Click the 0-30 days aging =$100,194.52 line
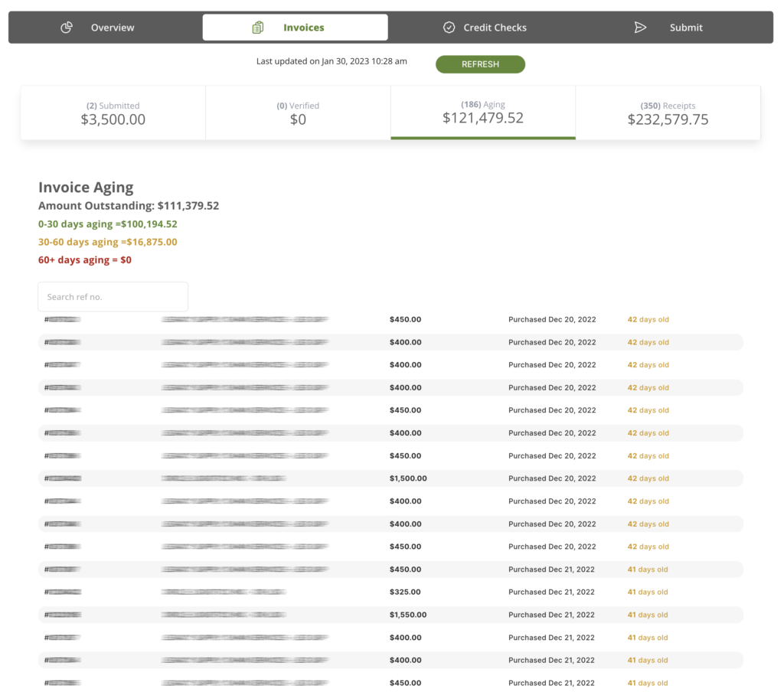784x695 pixels. (x=107, y=224)
